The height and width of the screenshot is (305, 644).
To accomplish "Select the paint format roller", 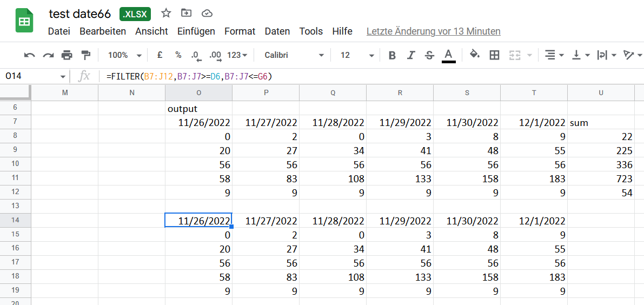I will point(85,55).
